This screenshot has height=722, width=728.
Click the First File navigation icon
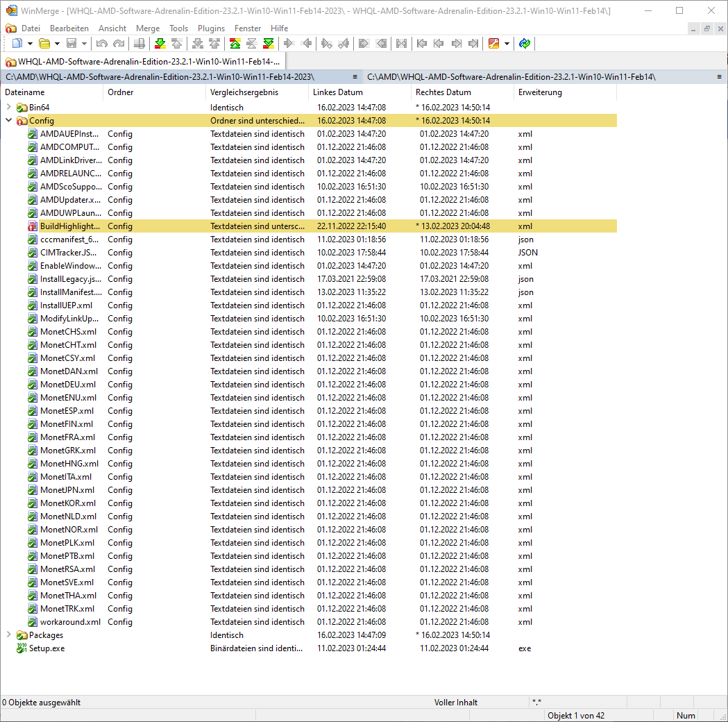(422, 44)
